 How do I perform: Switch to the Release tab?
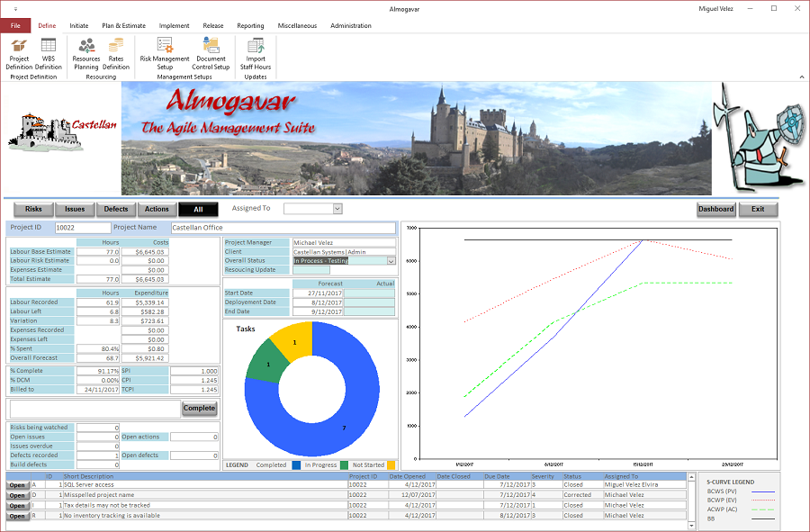click(x=213, y=25)
